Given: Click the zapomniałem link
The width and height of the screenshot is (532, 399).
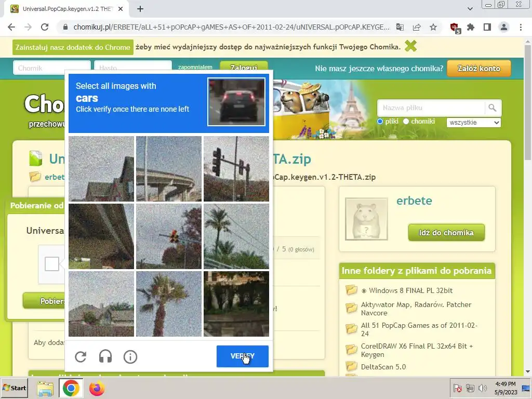Looking at the screenshot, I should 195,67.
